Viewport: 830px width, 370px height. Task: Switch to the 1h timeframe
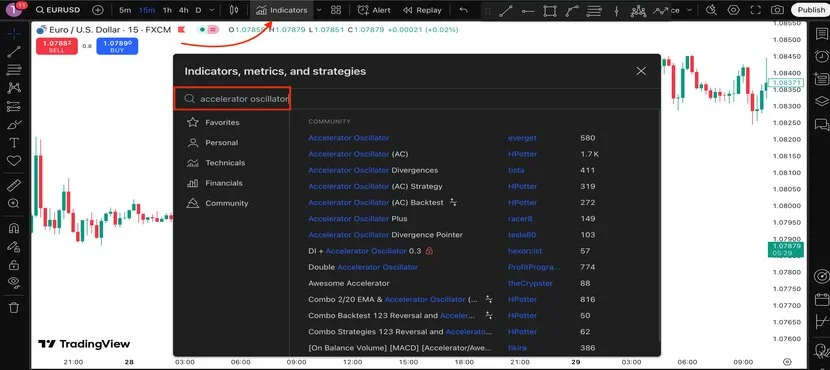click(x=167, y=10)
